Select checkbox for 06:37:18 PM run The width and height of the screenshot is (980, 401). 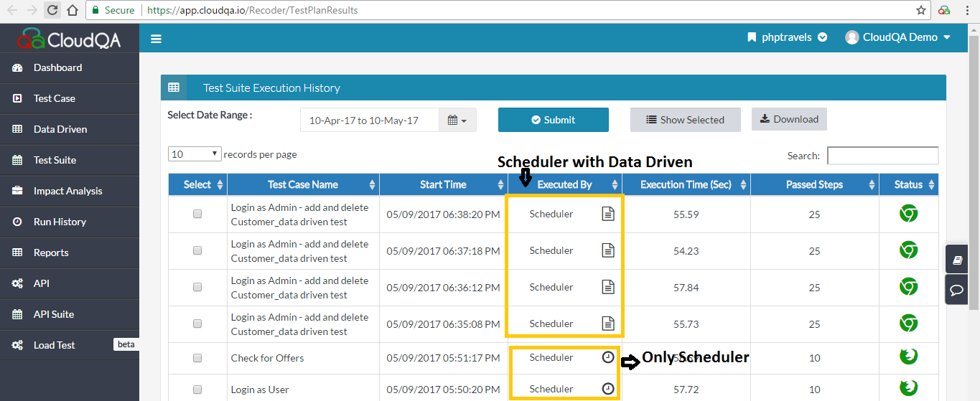click(x=197, y=250)
